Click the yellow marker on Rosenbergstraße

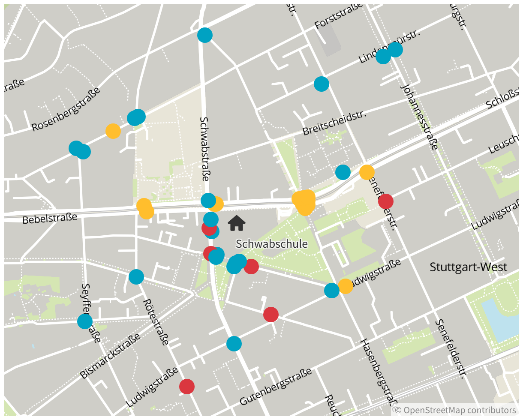point(113,131)
